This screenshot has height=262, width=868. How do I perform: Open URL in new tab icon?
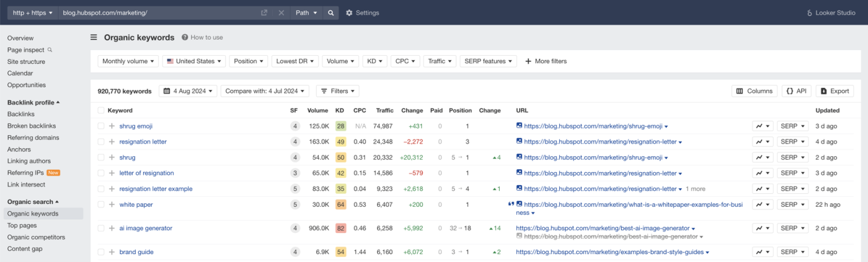click(264, 12)
